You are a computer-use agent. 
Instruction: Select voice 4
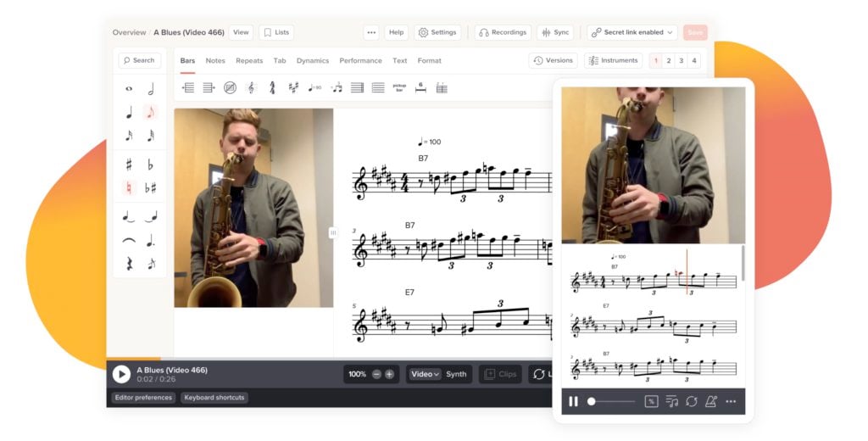[x=694, y=60]
